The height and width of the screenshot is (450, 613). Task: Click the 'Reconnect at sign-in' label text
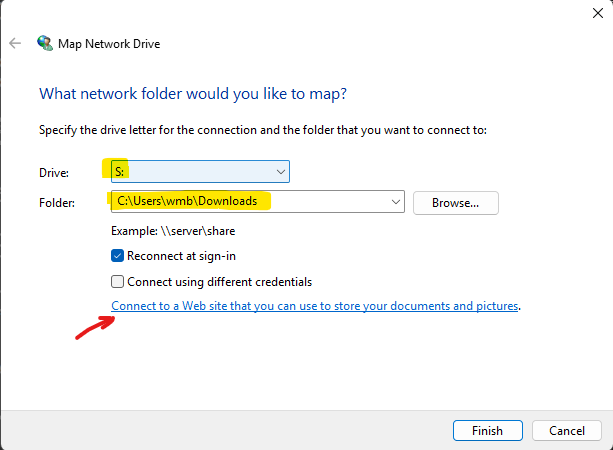(182, 256)
